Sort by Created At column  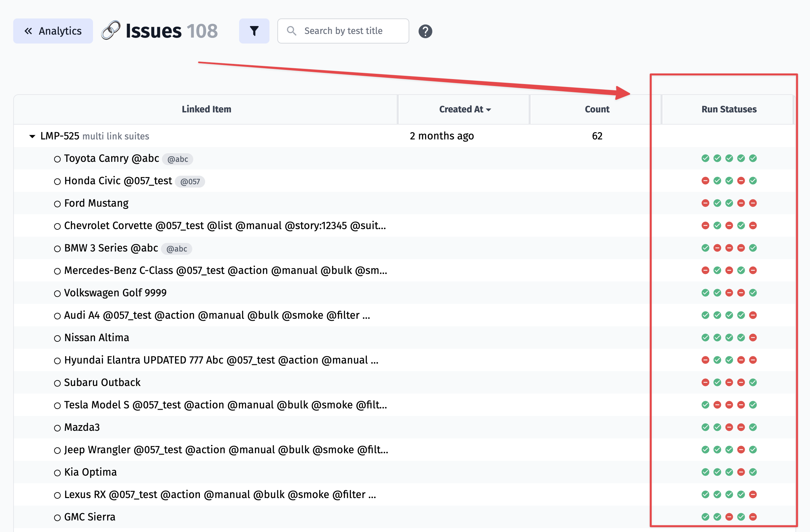(465, 109)
